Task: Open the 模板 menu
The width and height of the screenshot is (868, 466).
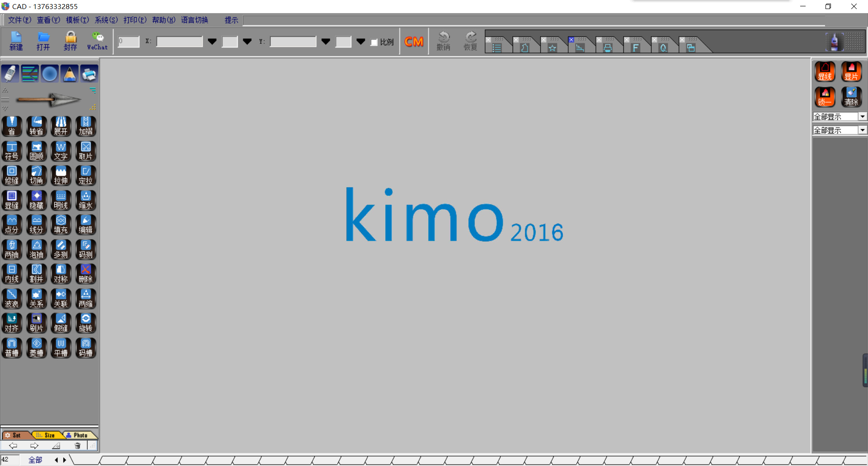Action: [x=77, y=20]
